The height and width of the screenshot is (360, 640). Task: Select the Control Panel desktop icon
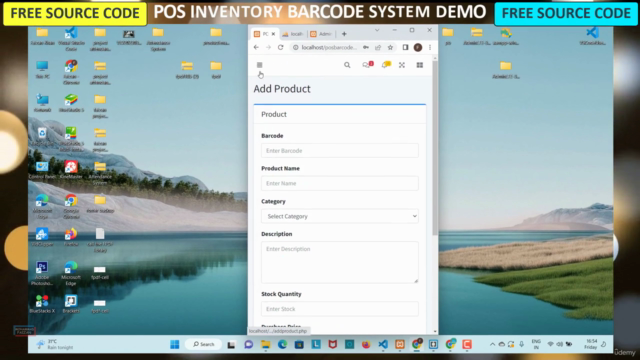[x=42, y=170]
